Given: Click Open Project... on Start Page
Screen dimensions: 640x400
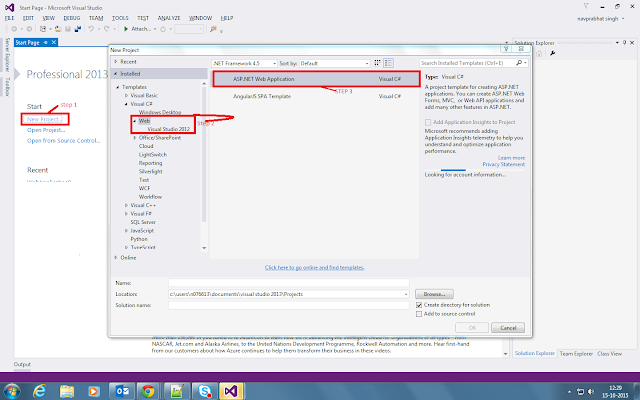Looking at the screenshot, I should pyautogui.click(x=46, y=130).
